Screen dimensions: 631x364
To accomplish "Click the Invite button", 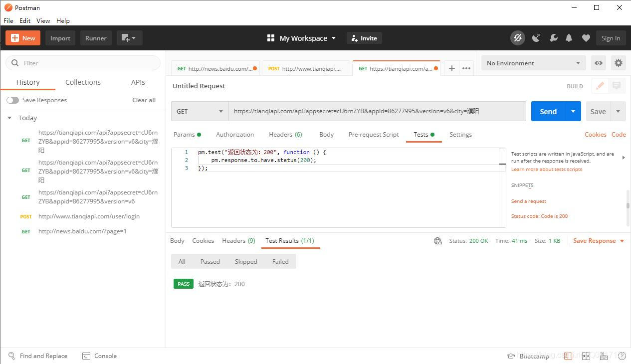I will pyautogui.click(x=364, y=38).
